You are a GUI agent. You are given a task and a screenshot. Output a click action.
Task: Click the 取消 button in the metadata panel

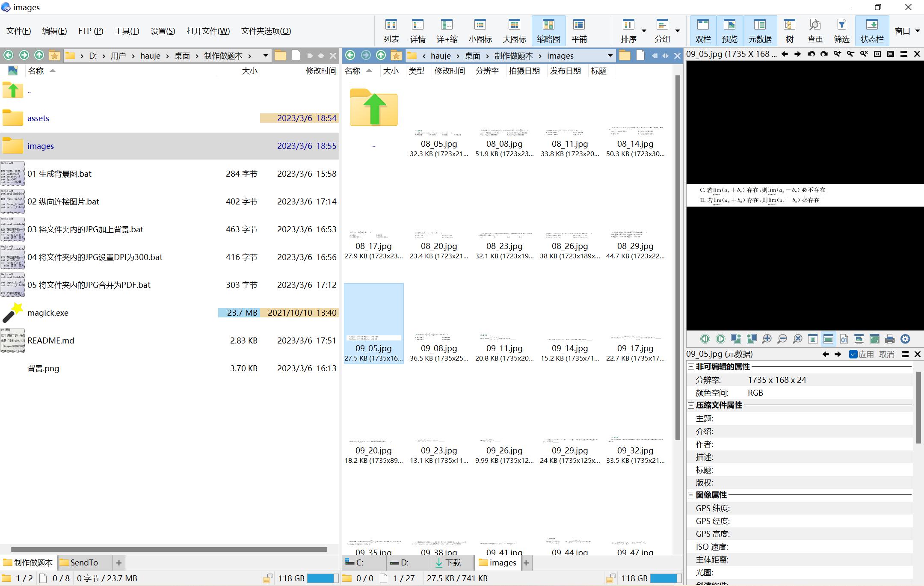886,354
